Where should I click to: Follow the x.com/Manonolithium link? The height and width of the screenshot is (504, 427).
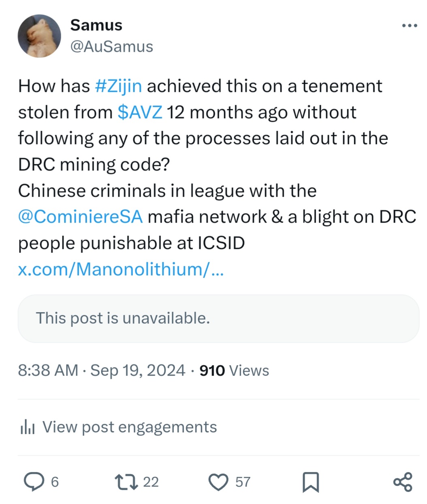[x=120, y=269]
